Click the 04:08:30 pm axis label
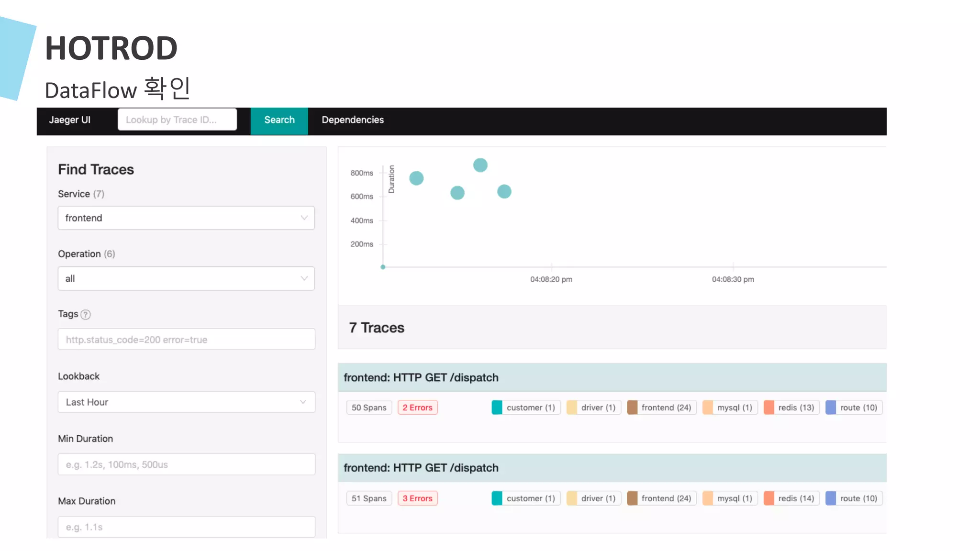Screen dimensions: 980x551 tap(733, 279)
